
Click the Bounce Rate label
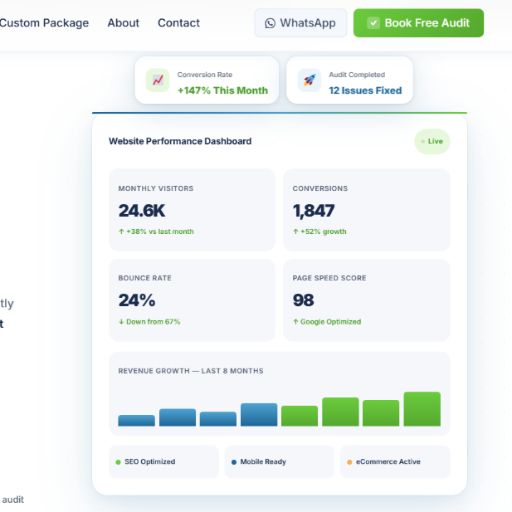[145, 278]
